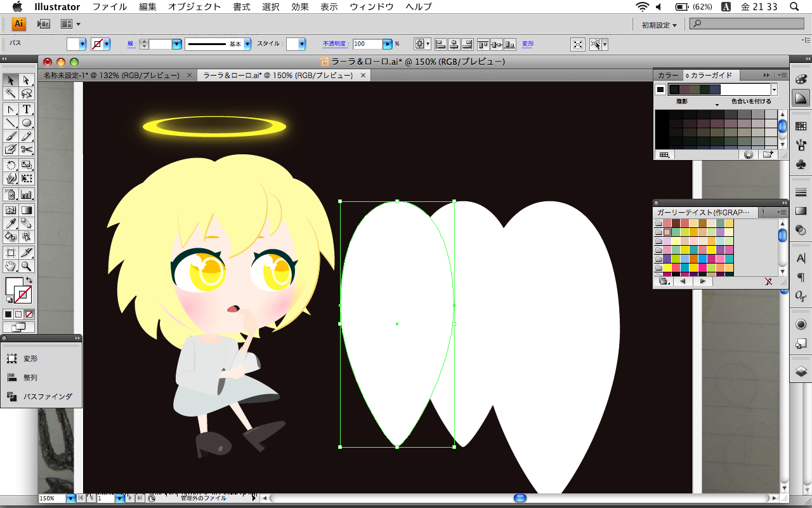Image resolution: width=812 pixels, height=508 pixels.
Task: Set paint mode to Color
Action: 9,314
